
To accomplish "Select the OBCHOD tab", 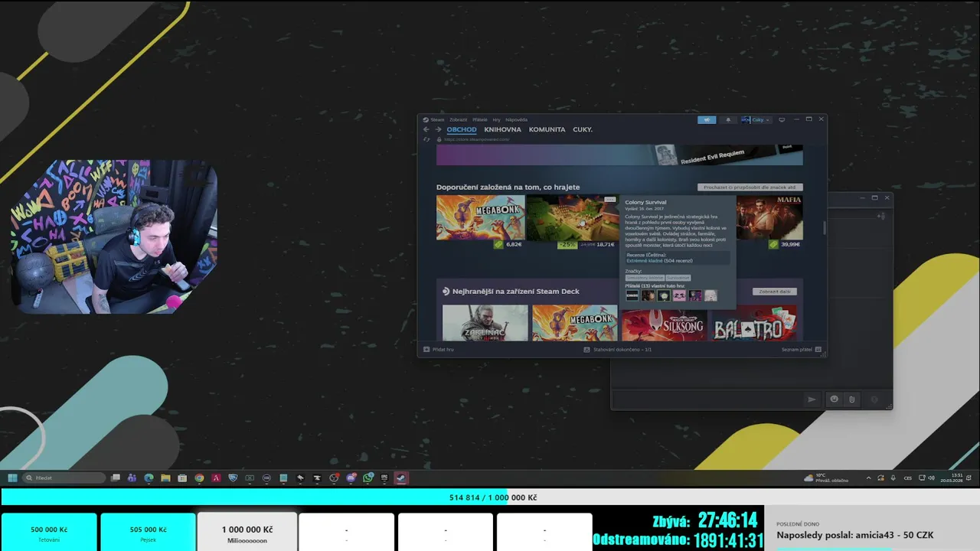I will click(462, 129).
